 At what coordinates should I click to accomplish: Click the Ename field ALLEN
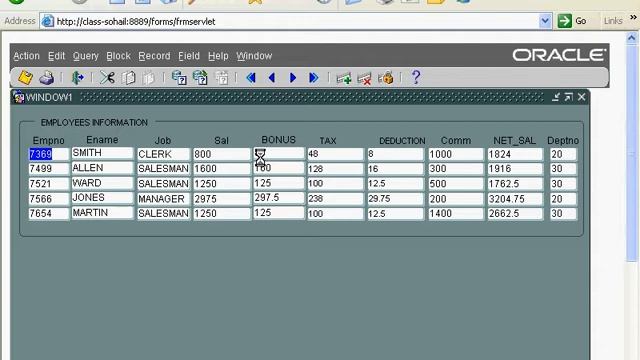tap(102, 168)
